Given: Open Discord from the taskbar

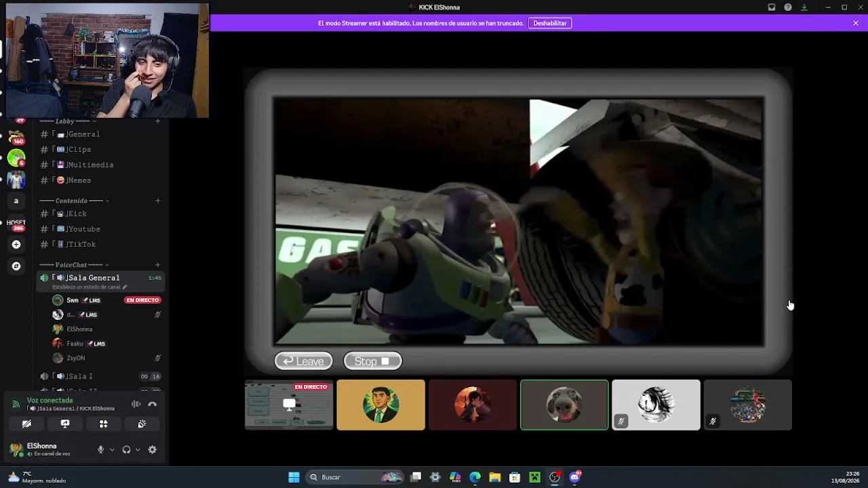Looking at the screenshot, I should coord(575,477).
